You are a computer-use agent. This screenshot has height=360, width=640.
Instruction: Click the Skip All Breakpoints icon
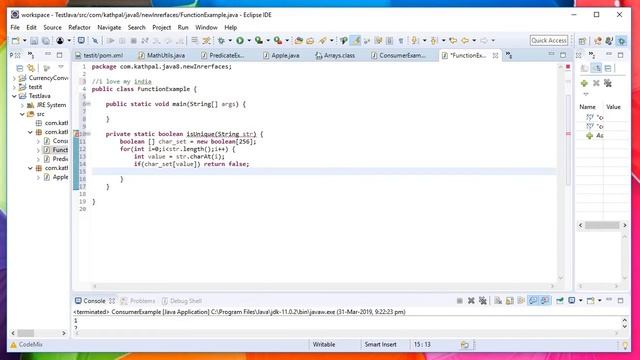coord(95,40)
